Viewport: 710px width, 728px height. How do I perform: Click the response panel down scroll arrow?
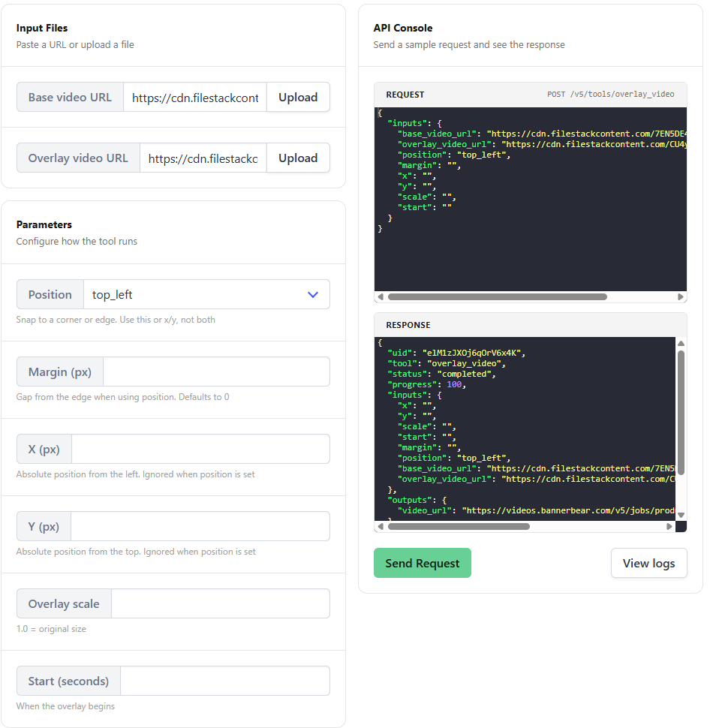pos(681,515)
